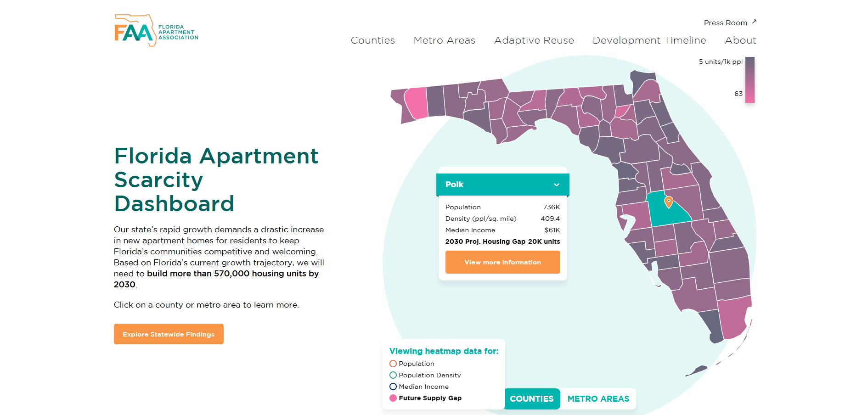Click the Density value 409.4
Viewport: 868px width, 415px height.
[x=550, y=219]
